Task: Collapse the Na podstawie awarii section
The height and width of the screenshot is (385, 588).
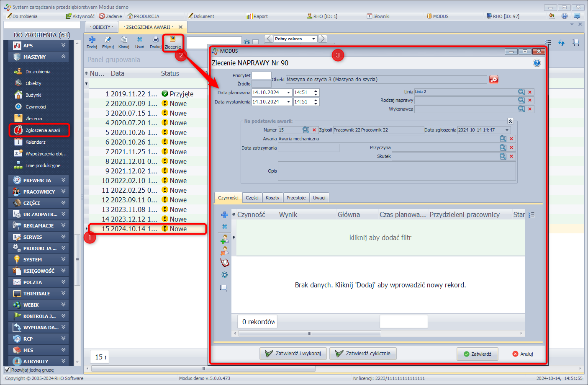Action: point(510,121)
